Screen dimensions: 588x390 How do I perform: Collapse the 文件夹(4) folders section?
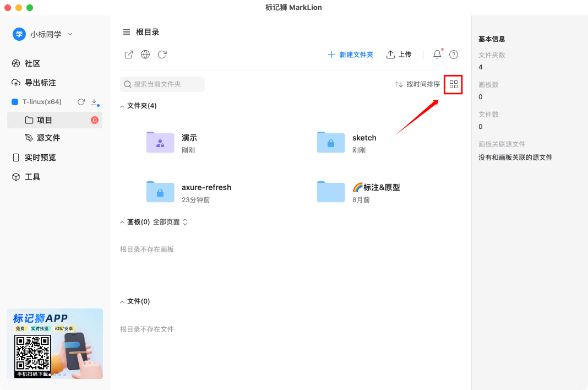122,106
